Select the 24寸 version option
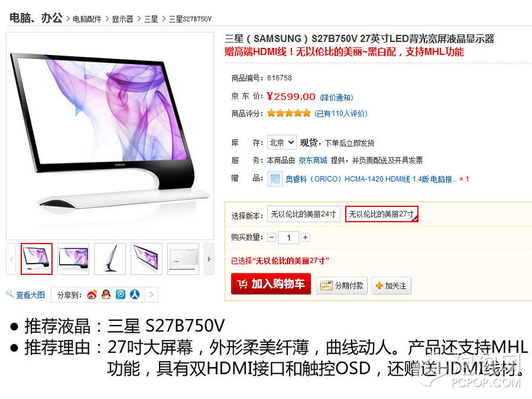This screenshot has height=399, width=532. (304, 214)
